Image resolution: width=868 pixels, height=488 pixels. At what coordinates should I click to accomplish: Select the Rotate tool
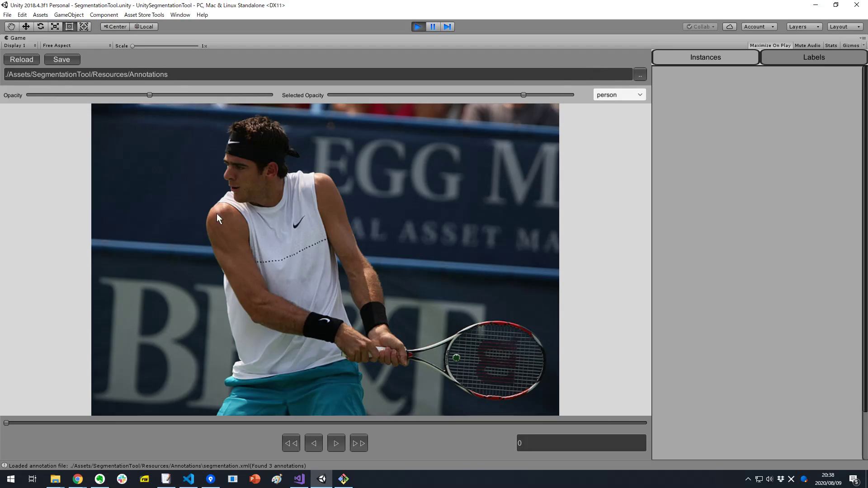coord(40,27)
